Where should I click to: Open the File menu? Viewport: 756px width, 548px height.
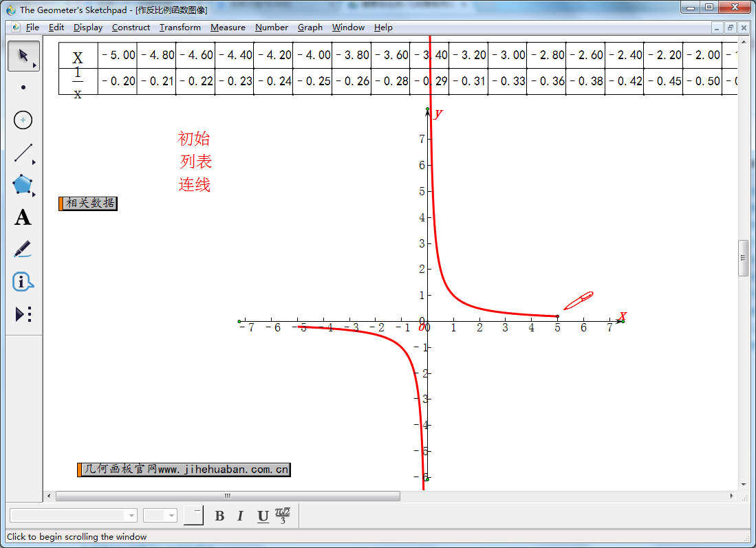pos(32,28)
